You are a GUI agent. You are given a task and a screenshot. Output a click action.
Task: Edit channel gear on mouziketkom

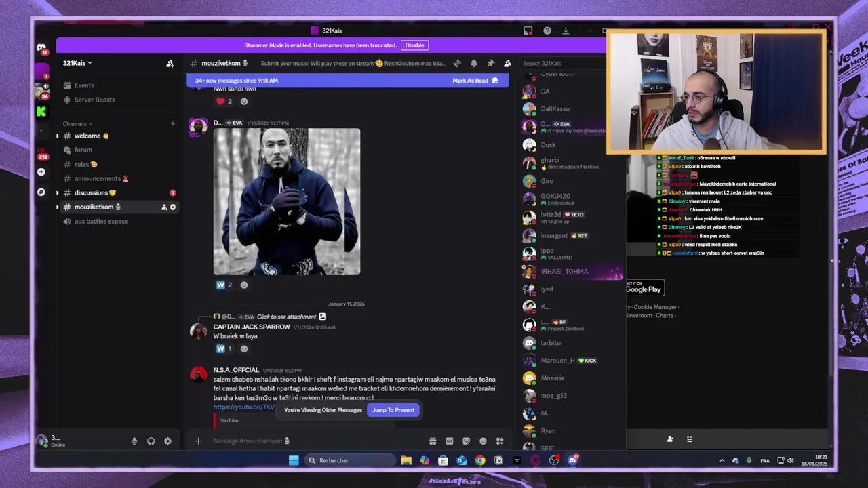[x=173, y=207]
